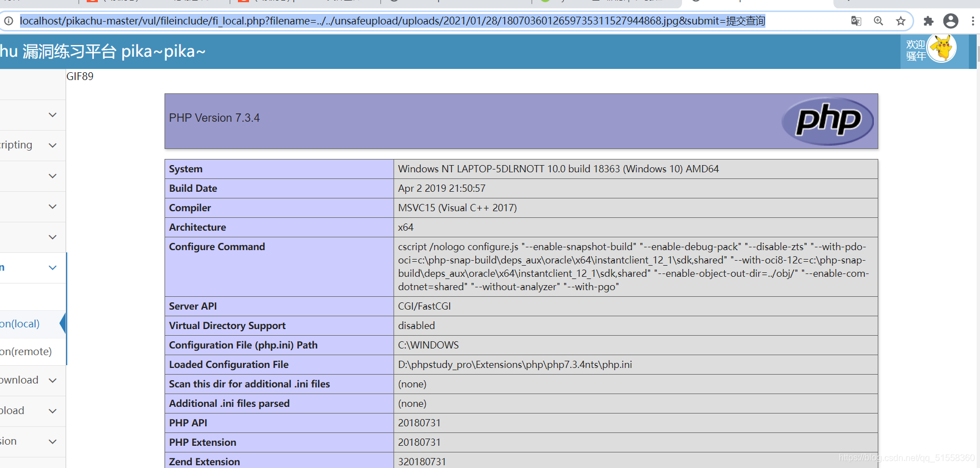Image resolution: width=980 pixels, height=468 pixels.
Task: Click the Build Date label
Action: pyautogui.click(x=193, y=188)
